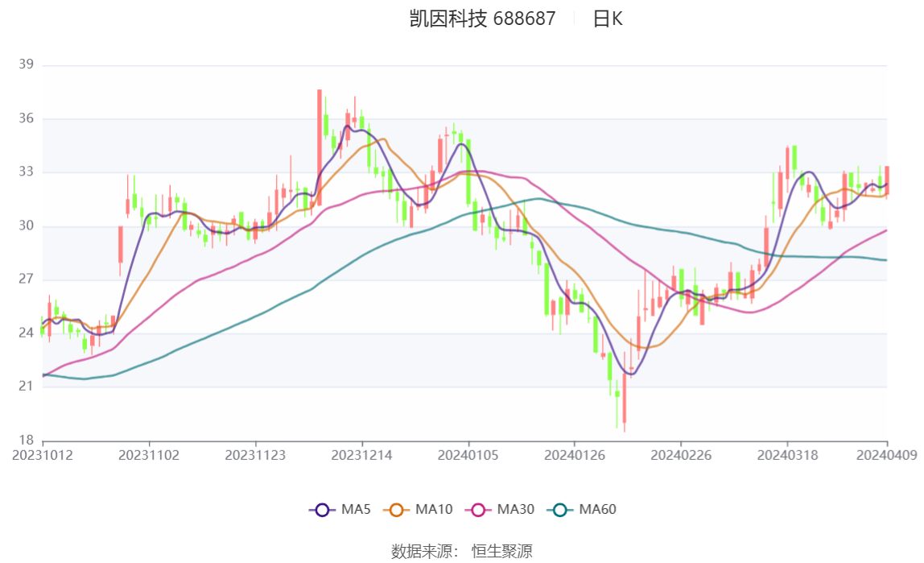Click the x-axis date 20240318
This screenshot has width=924, height=563.
[x=787, y=456]
